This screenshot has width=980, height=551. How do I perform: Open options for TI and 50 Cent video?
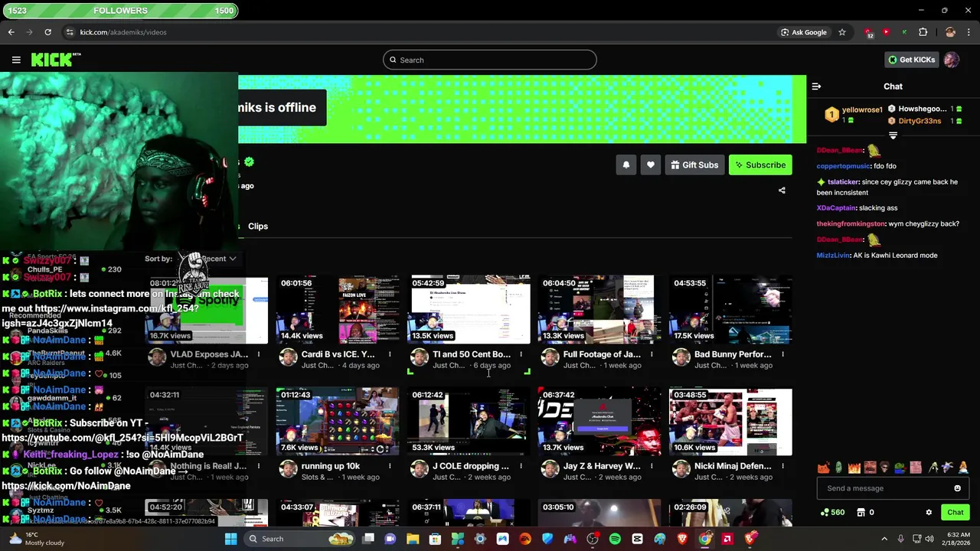(521, 354)
